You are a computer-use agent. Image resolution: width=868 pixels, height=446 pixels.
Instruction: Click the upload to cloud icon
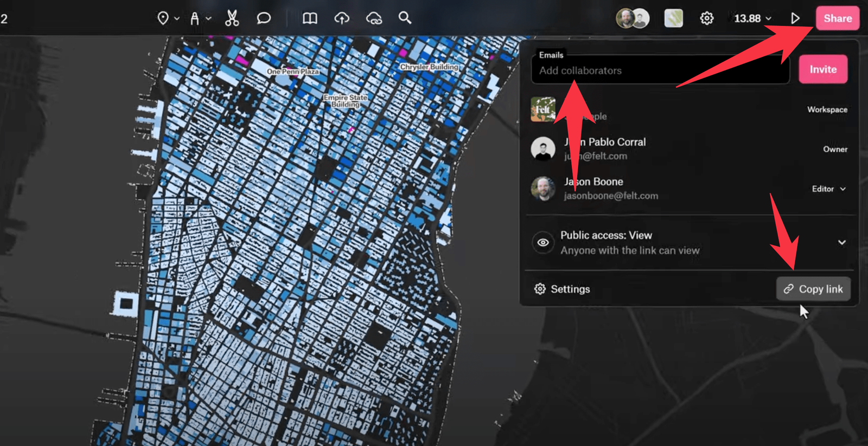[x=342, y=19]
